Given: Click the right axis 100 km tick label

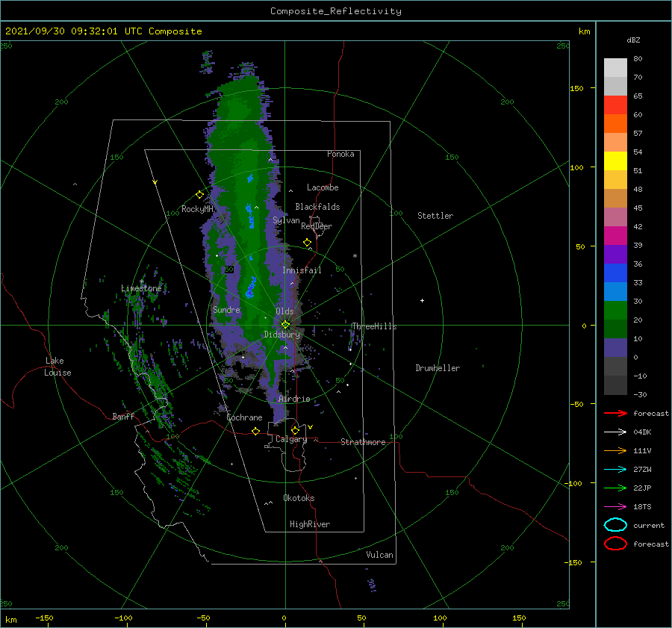Looking at the screenshot, I should tap(576, 167).
